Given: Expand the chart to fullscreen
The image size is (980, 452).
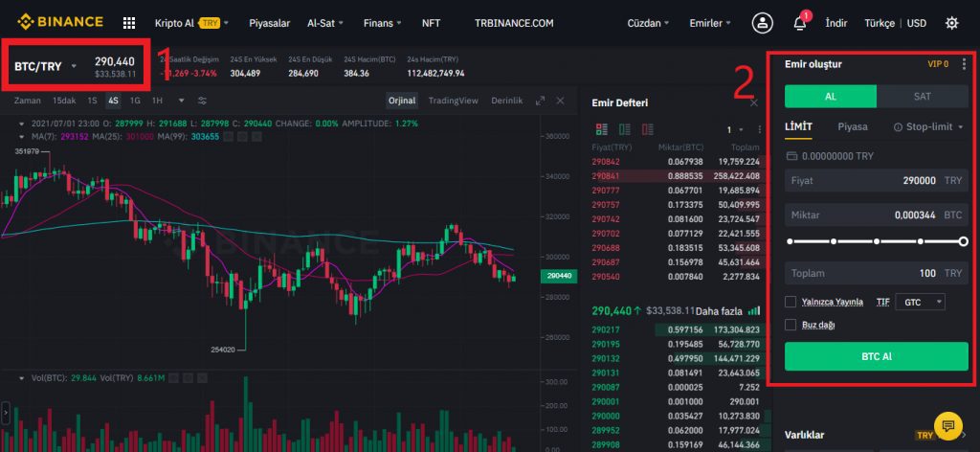Looking at the screenshot, I should coord(540,101).
